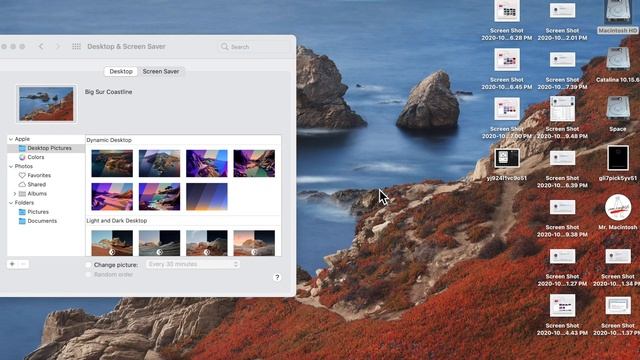Screen dimensions: 640x360
Task: Open Shared with cloud icon
Action: [x=32, y=184]
